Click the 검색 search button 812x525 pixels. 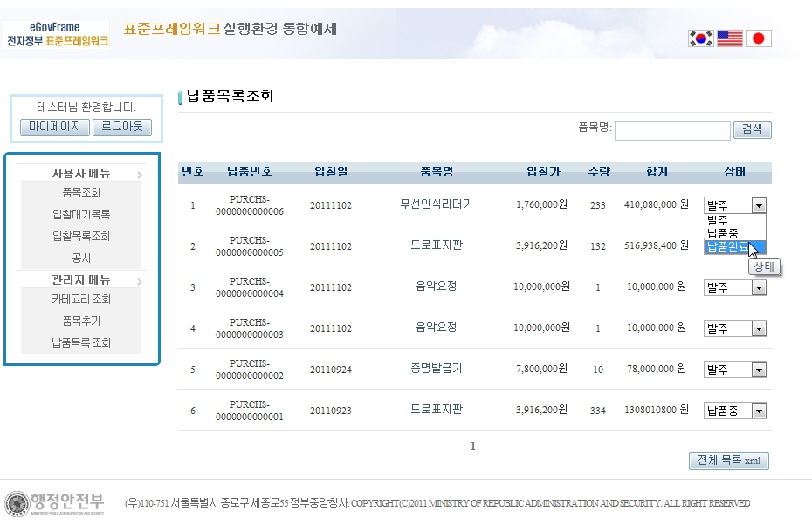[752, 130]
